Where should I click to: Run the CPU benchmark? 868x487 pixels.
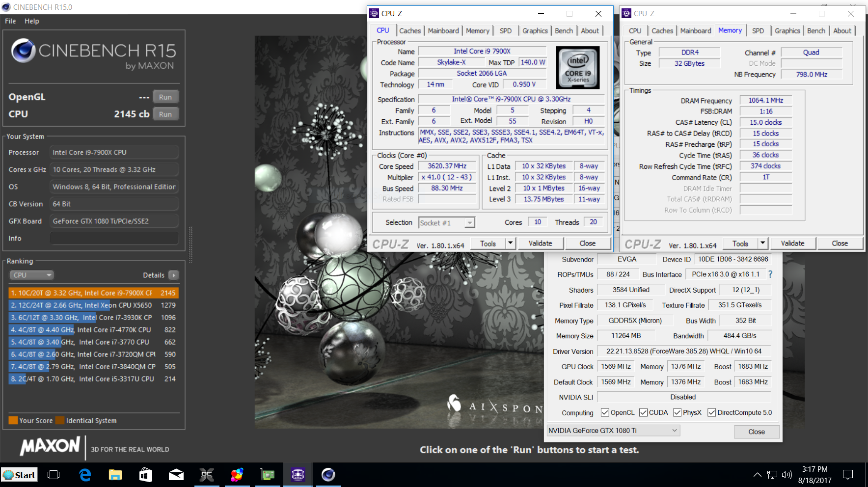click(165, 114)
